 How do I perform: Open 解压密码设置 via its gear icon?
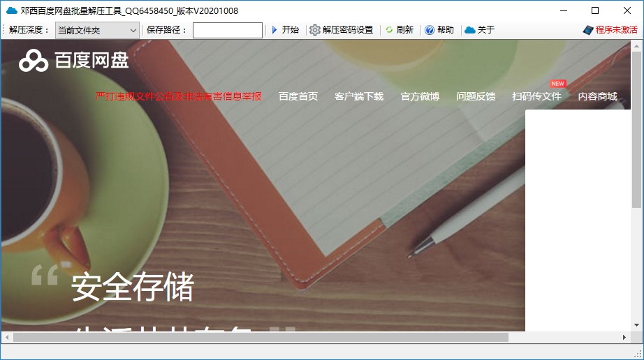(314, 30)
